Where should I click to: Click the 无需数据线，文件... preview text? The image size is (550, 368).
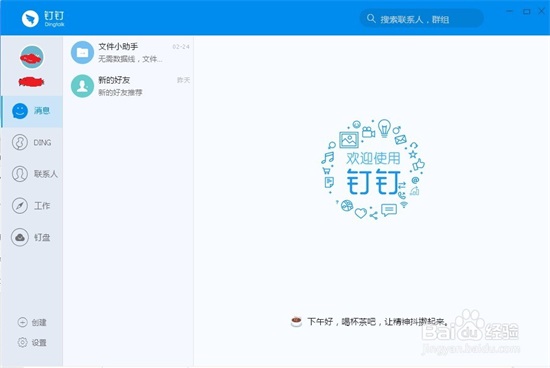(x=130, y=59)
